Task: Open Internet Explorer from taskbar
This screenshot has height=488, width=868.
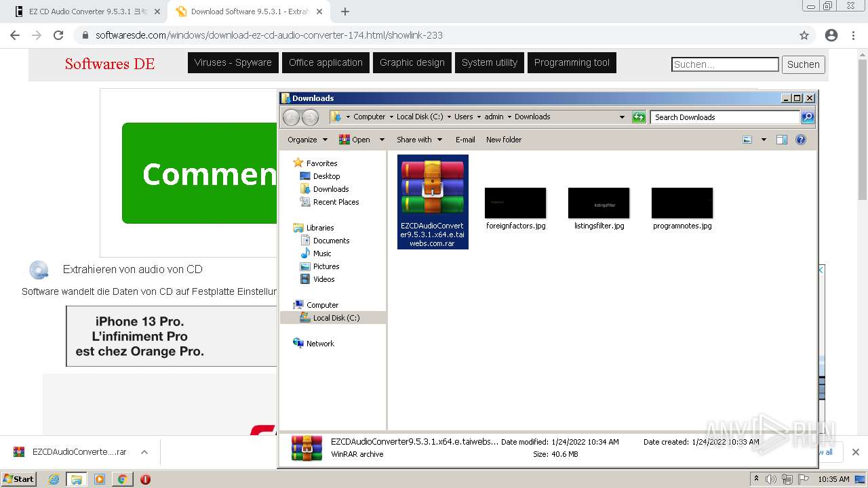Action: [x=54, y=479]
